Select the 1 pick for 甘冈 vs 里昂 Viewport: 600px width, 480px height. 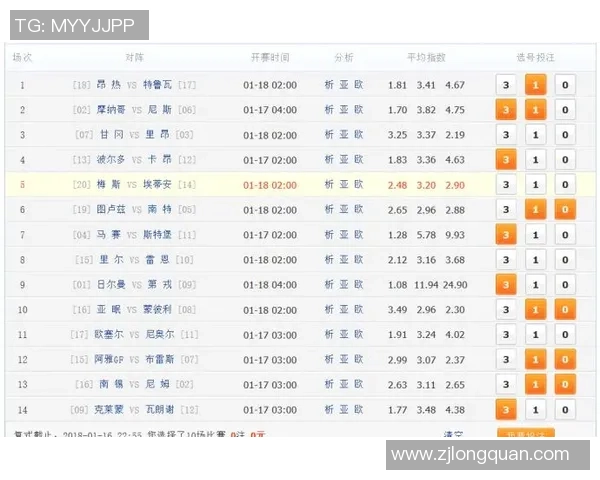pos(535,135)
